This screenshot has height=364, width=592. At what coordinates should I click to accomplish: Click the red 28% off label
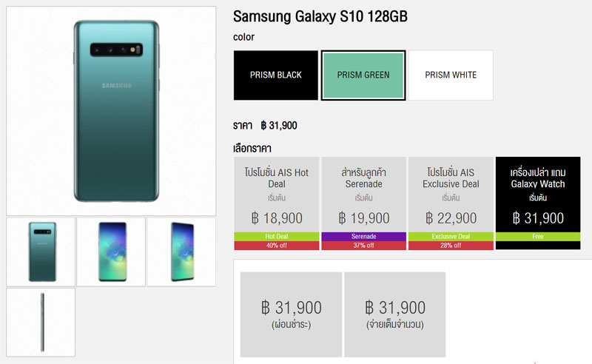click(451, 246)
